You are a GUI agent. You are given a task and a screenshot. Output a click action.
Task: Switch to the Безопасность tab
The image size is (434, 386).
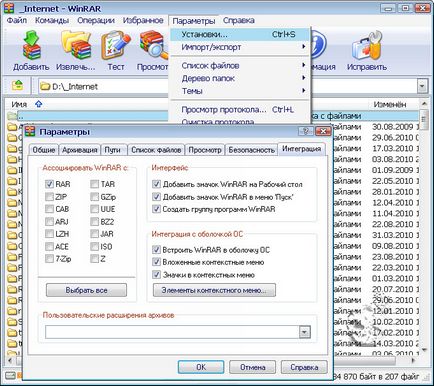click(251, 150)
